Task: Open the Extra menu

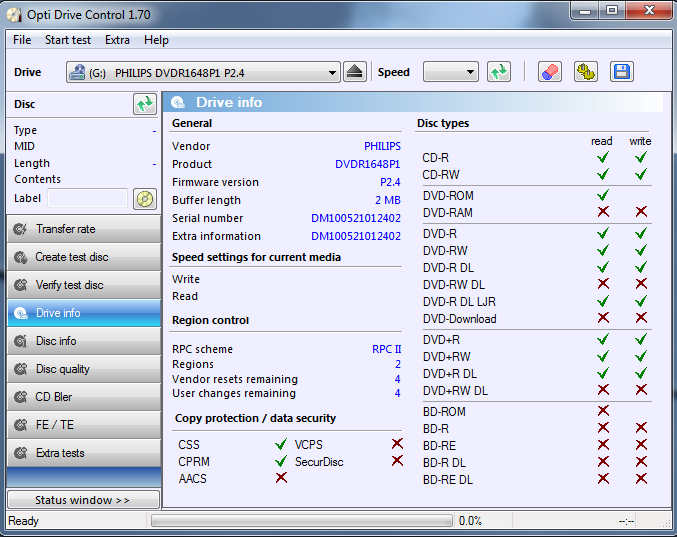Action: pos(117,40)
